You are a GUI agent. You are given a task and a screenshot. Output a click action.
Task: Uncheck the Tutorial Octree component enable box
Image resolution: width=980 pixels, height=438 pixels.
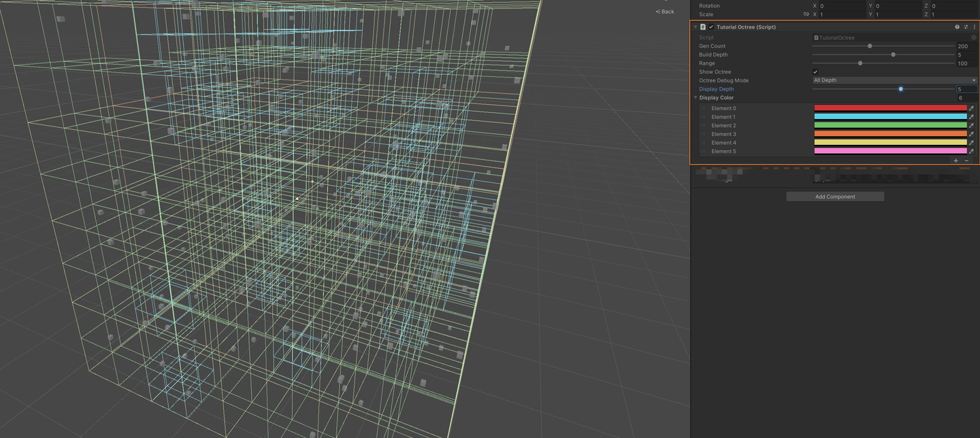pos(710,27)
